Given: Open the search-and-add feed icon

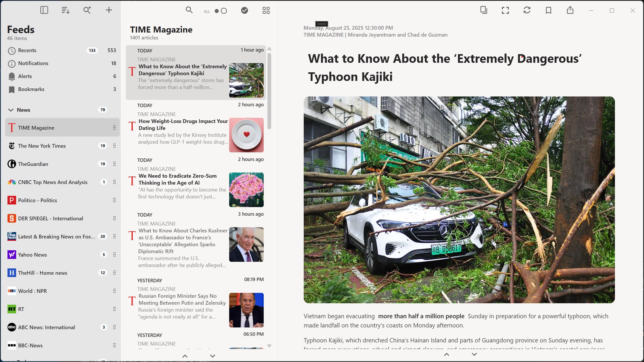Looking at the screenshot, I should [x=87, y=10].
